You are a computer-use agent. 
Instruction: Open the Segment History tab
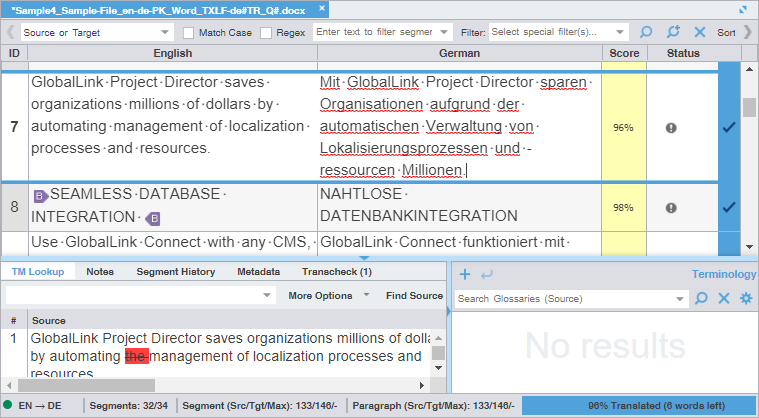click(176, 271)
